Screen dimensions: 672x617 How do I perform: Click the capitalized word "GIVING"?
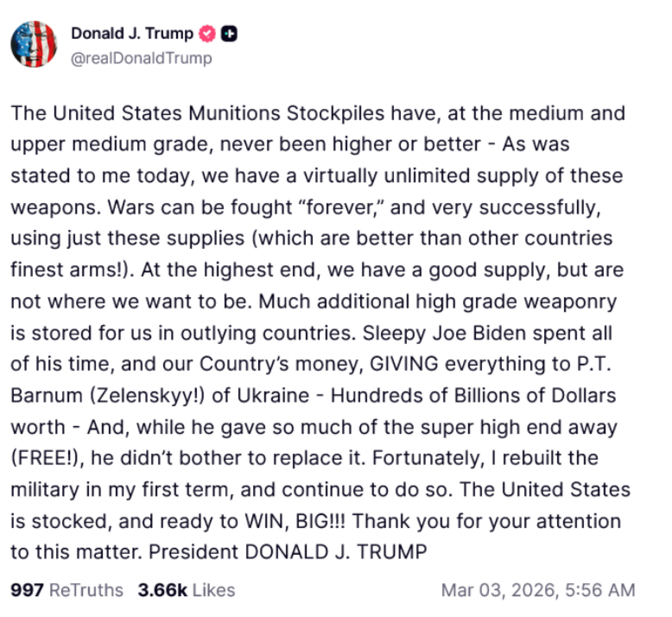point(404,364)
